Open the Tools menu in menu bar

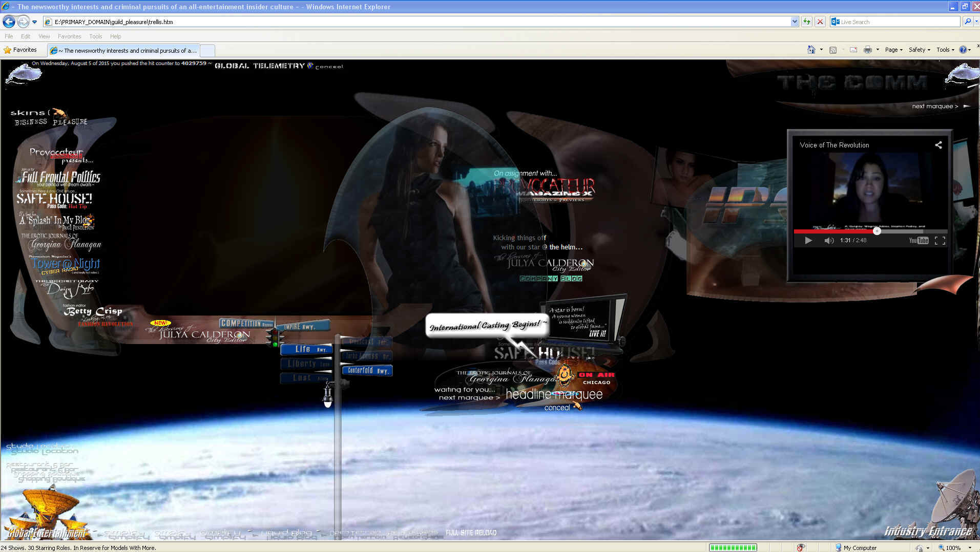(x=95, y=36)
